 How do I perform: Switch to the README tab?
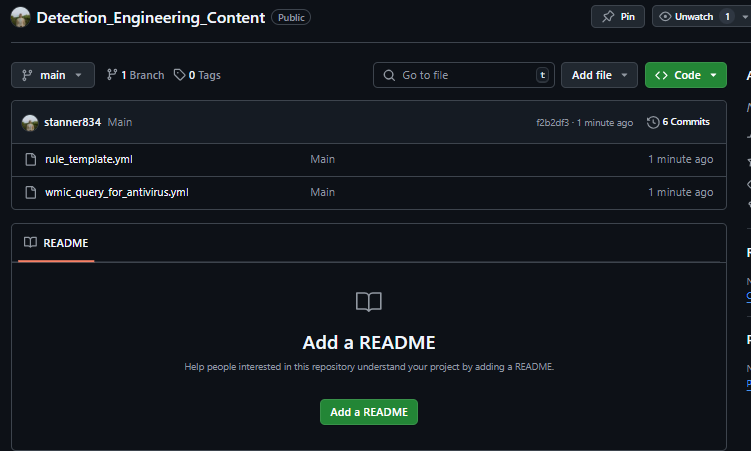tap(57, 242)
